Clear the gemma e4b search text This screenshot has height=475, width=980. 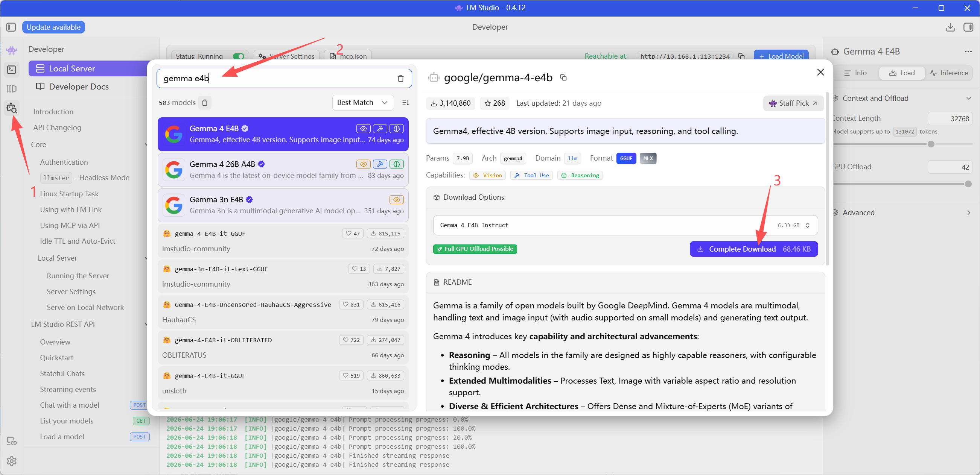coord(400,79)
